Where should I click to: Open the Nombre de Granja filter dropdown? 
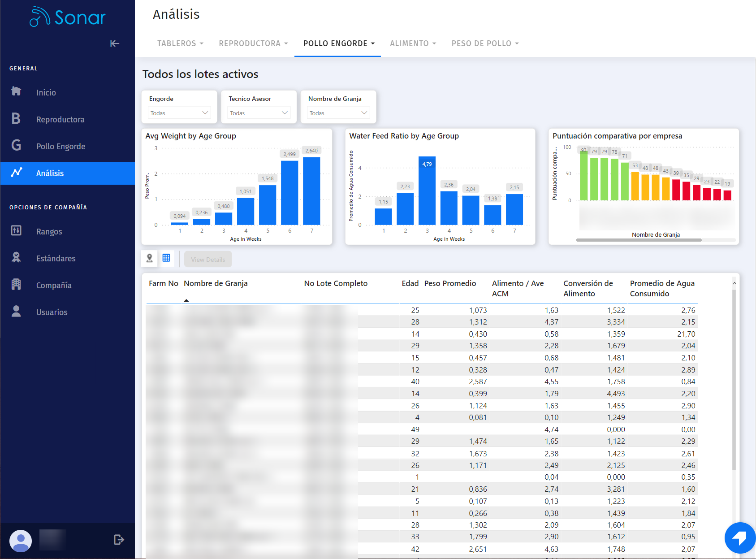[338, 113]
